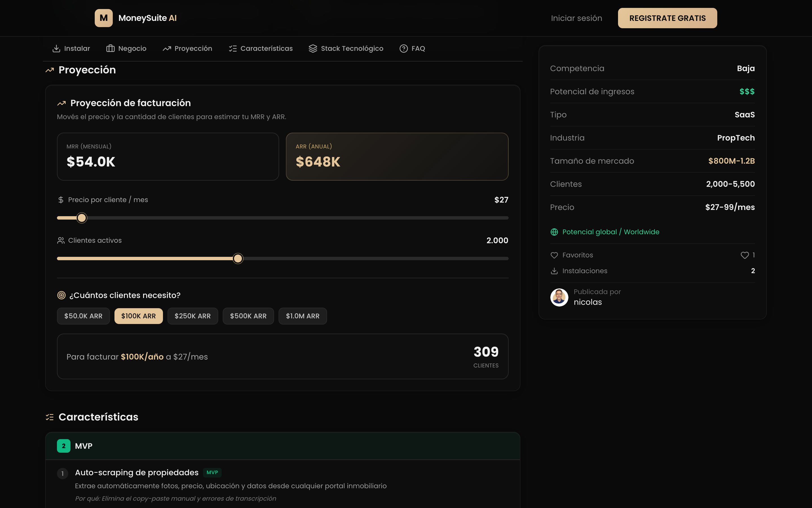Switch to the Características tab
The width and height of the screenshot is (812, 508).
coord(261,49)
